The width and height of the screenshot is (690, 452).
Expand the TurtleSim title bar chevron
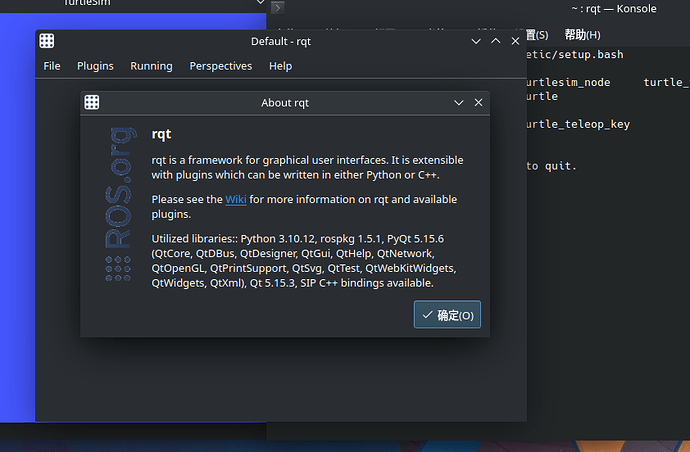point(260,2)
